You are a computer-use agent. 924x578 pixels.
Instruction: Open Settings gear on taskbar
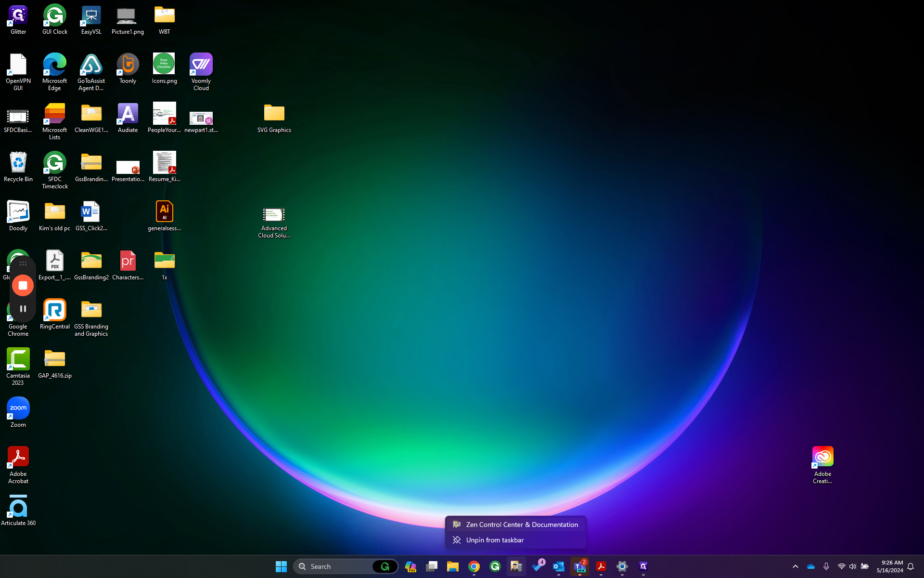point(622,566)
